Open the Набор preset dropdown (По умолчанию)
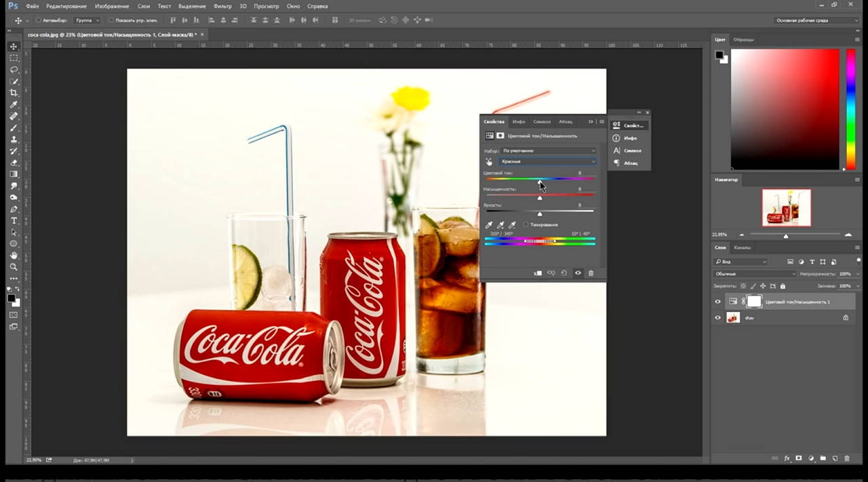 click(x=548, y=150)
